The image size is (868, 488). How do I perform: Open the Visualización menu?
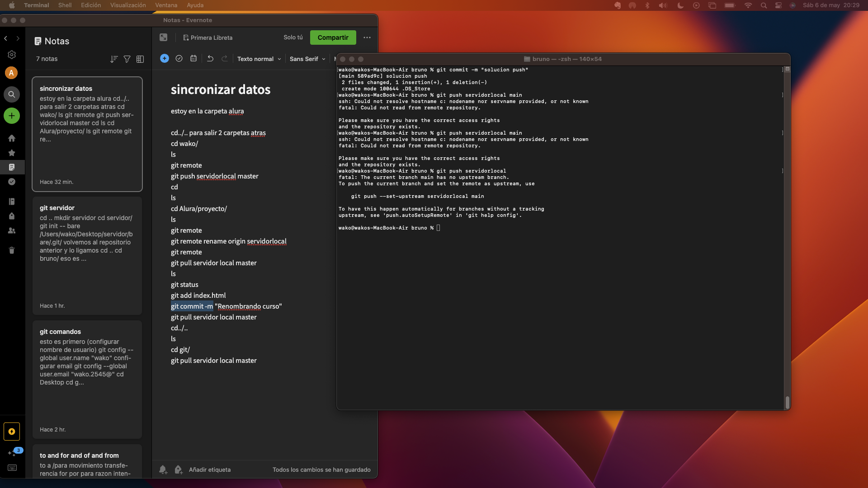pyautogui.click(x=128, y=5)
